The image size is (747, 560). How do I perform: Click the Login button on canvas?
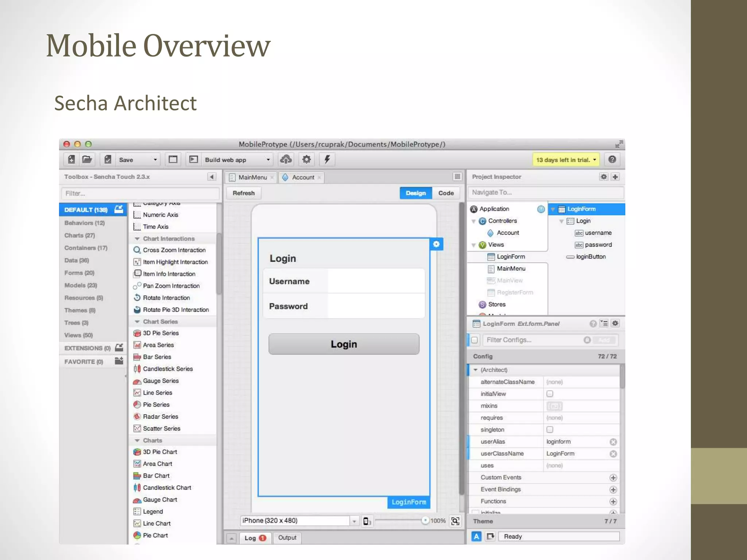click(344, 344)
